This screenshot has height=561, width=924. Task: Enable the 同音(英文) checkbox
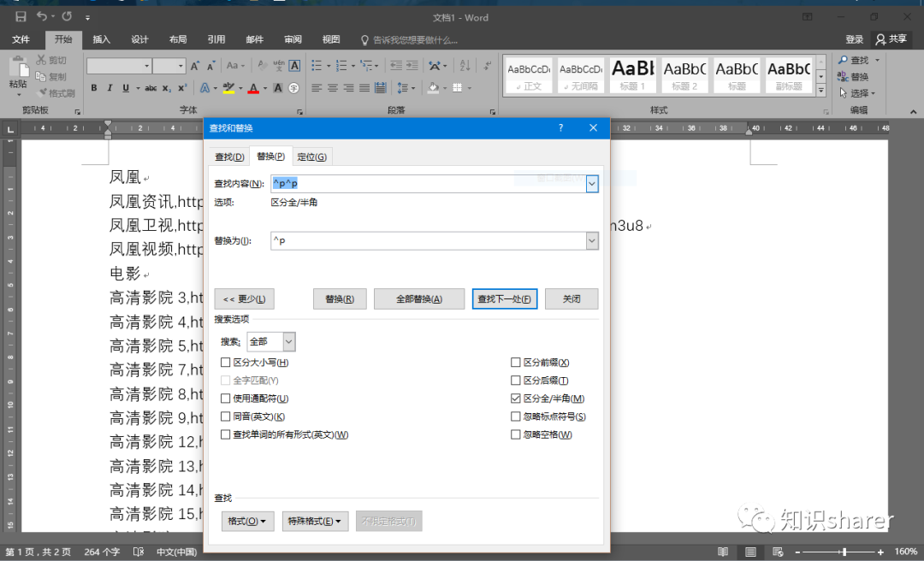[225, 416]
